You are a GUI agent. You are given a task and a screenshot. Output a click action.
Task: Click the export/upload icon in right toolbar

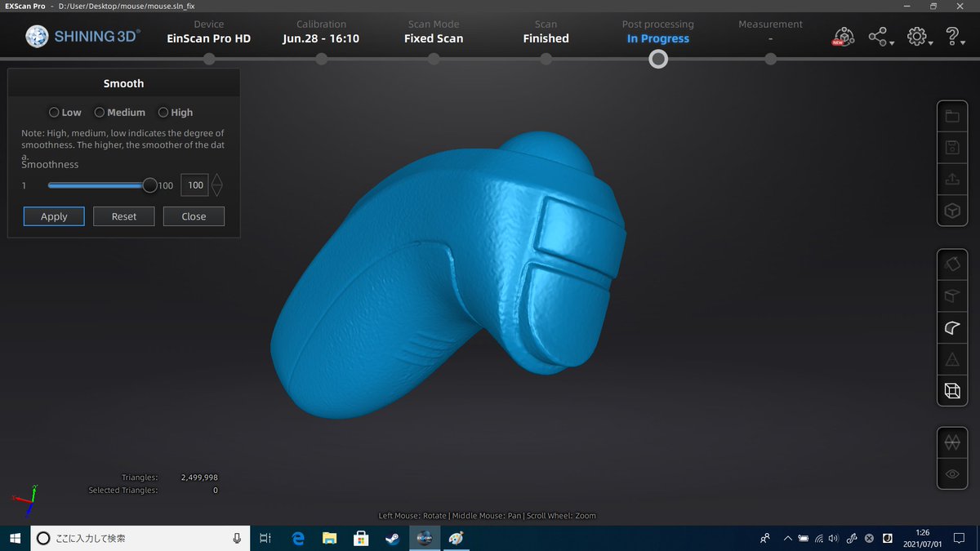pyautogui.click(x=951, y=180)
